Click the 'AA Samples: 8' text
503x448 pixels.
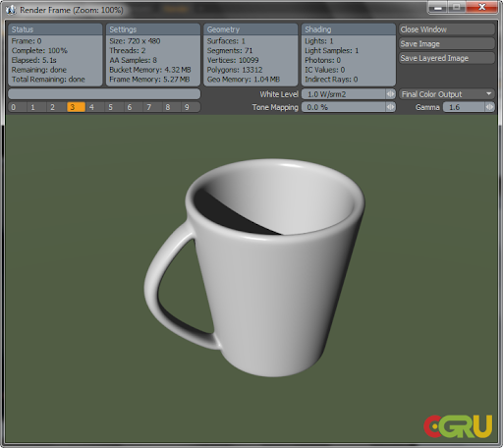pyautogui.click(x=134, y=60)
